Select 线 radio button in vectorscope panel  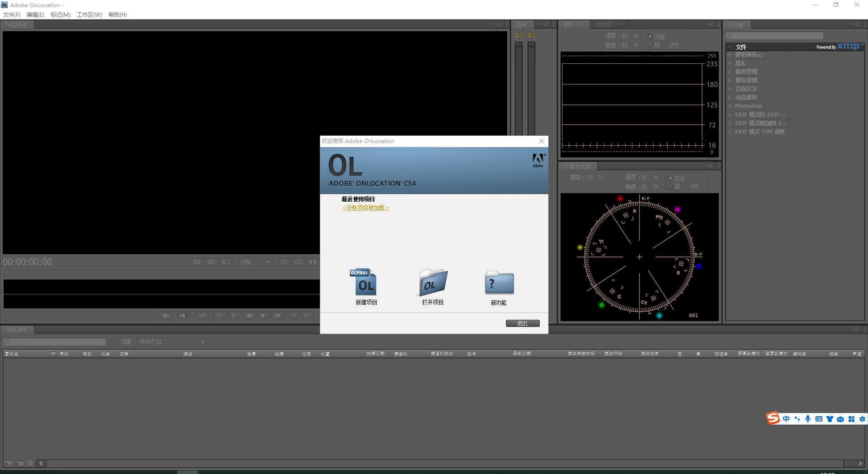pos(670,186)
